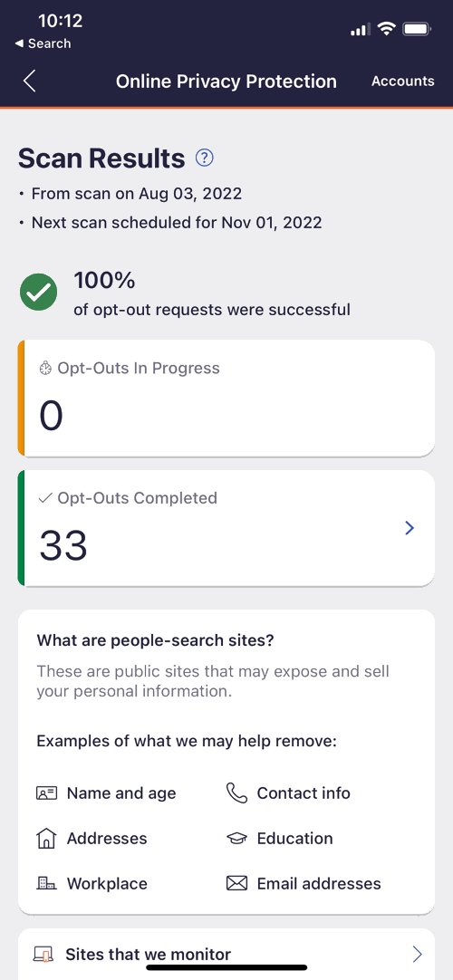Open the Scan Results help question icon

(205, 159)
